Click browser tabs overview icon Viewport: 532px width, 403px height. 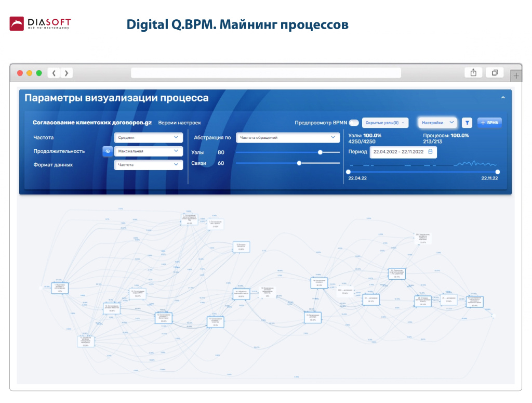[495, 73]
